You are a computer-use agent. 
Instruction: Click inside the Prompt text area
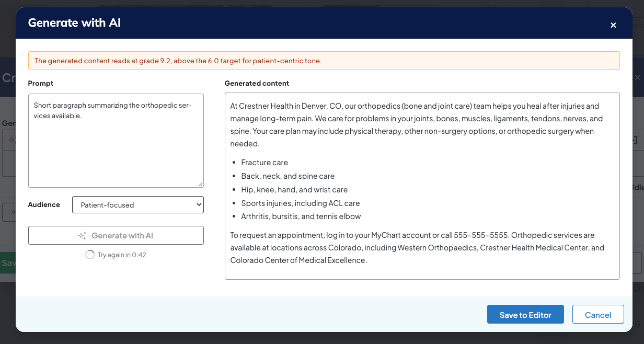point(116,141)
